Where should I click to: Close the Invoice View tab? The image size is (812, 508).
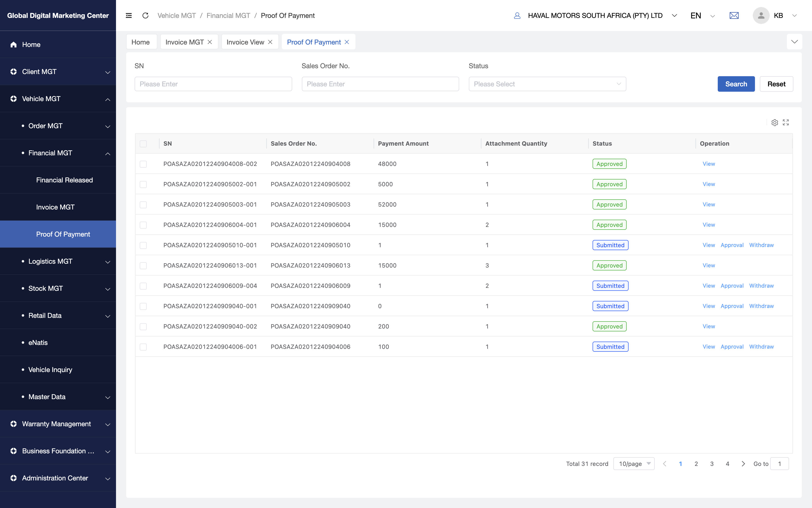pyautogui.click(x=270, y=42)
